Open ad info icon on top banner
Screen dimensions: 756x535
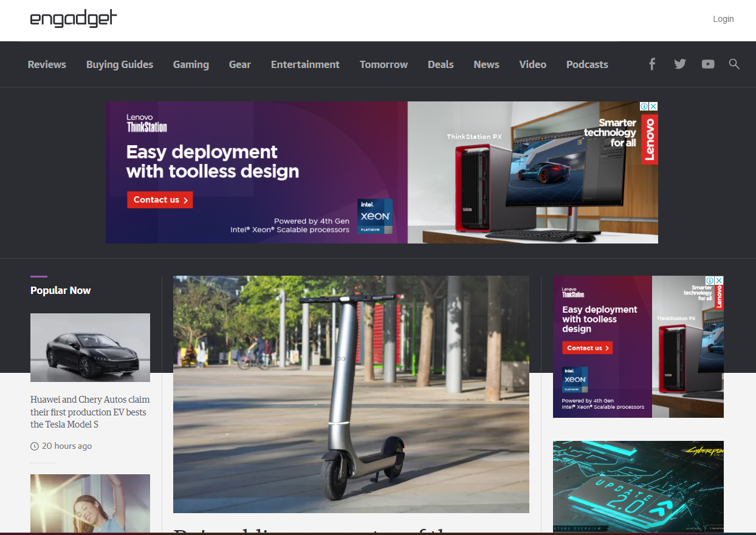pyautogui.click(x=644, y=106)
